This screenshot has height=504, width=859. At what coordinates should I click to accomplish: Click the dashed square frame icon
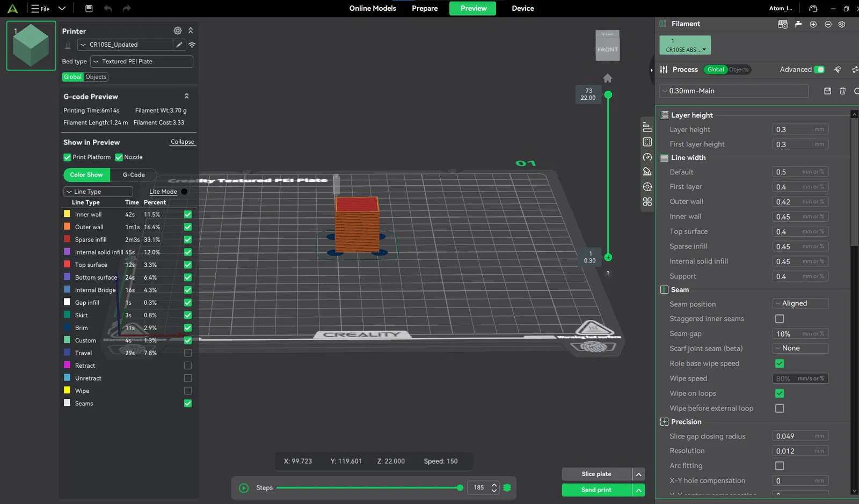click(647, 142)
